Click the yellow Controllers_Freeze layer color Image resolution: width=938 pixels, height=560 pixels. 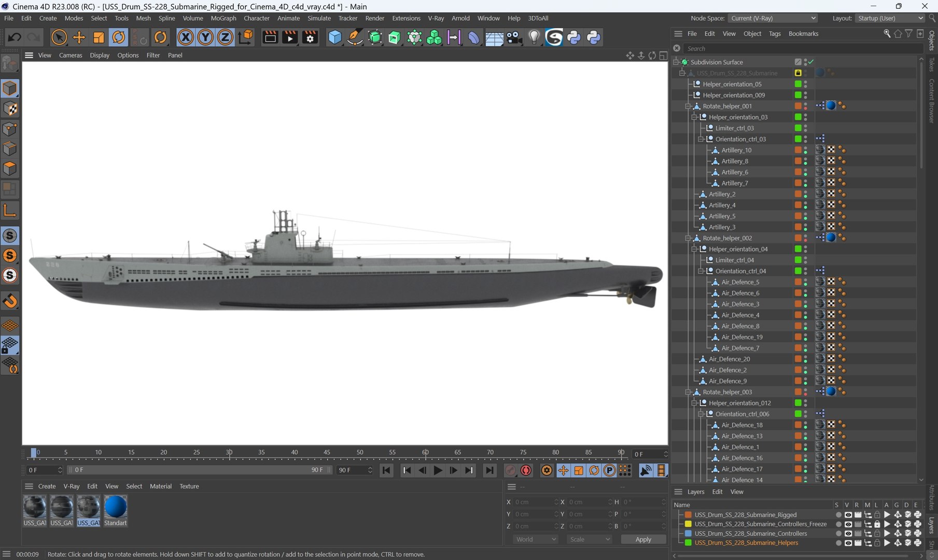(x=688, y=524)
